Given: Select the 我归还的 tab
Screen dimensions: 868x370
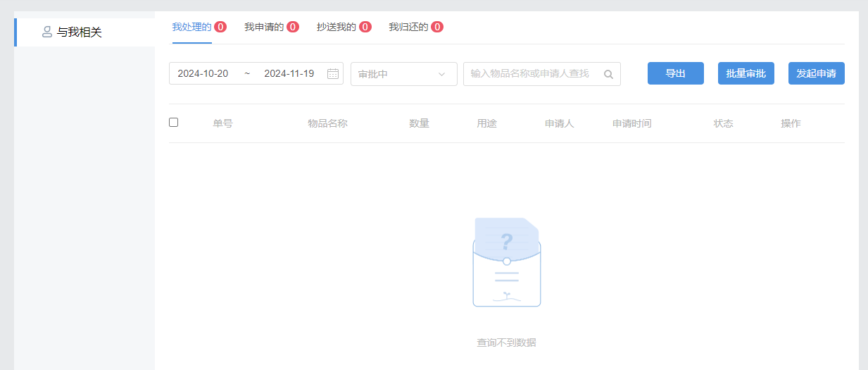Looking at the screenshot, I should pos(408,27).
